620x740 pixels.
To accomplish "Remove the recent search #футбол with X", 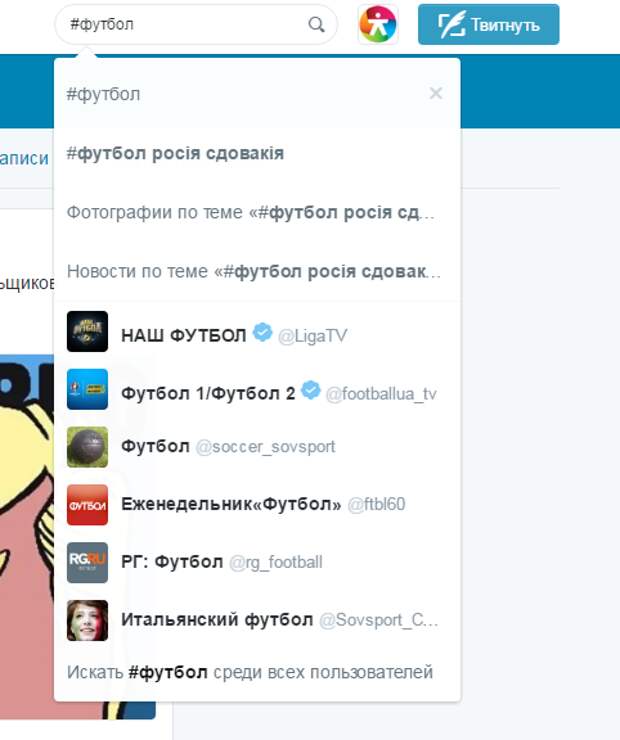I will pos(436,93).
